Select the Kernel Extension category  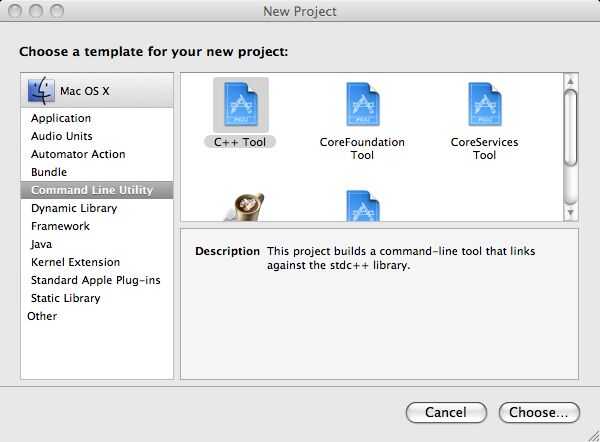(x=75, y=262)
